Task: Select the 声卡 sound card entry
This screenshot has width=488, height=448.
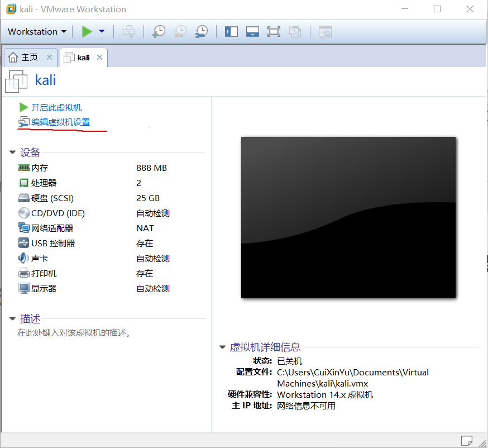Action: (x=40, y=259)
